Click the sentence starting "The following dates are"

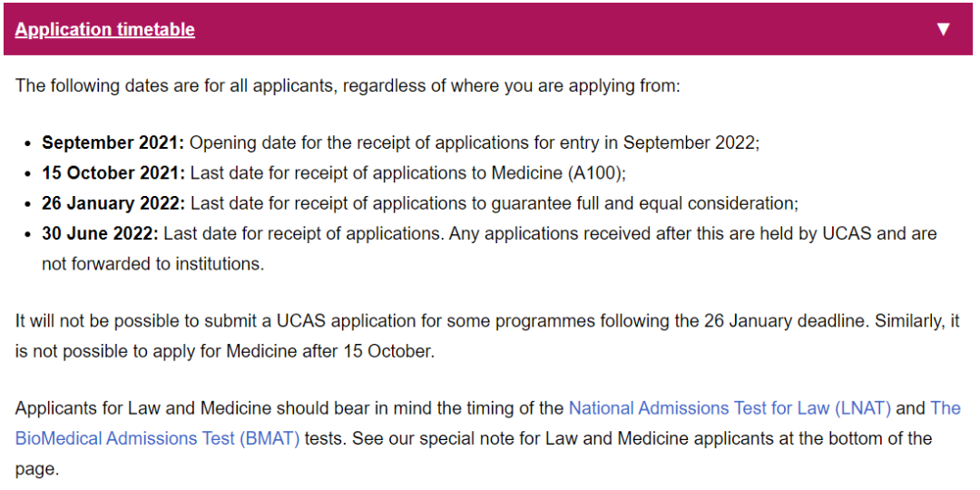point(347,85)
